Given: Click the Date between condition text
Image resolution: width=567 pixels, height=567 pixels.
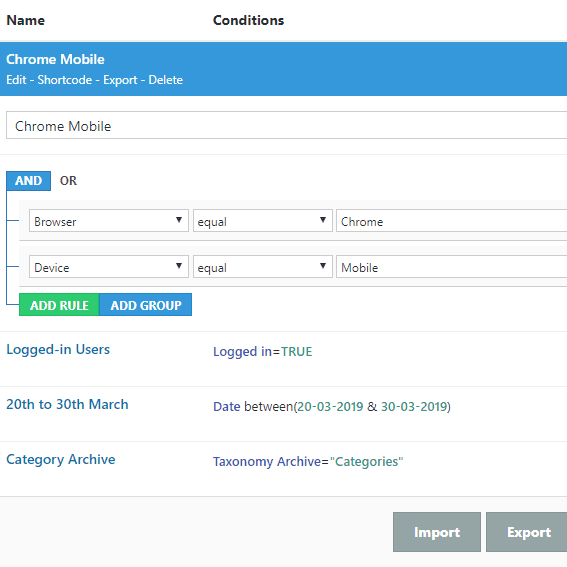Looking at the screenshot, I should coord(332,407).
